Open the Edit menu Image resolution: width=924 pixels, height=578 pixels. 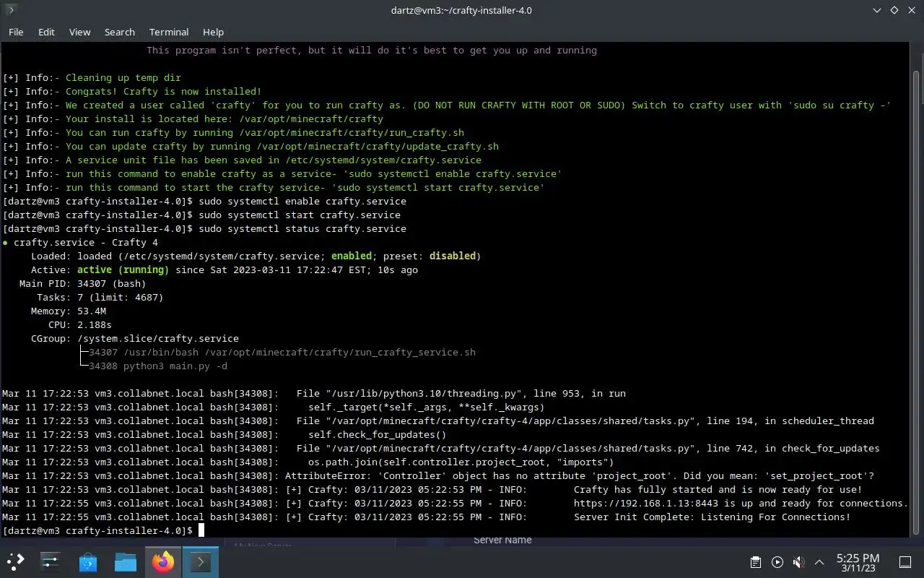[x=46, y=32]
